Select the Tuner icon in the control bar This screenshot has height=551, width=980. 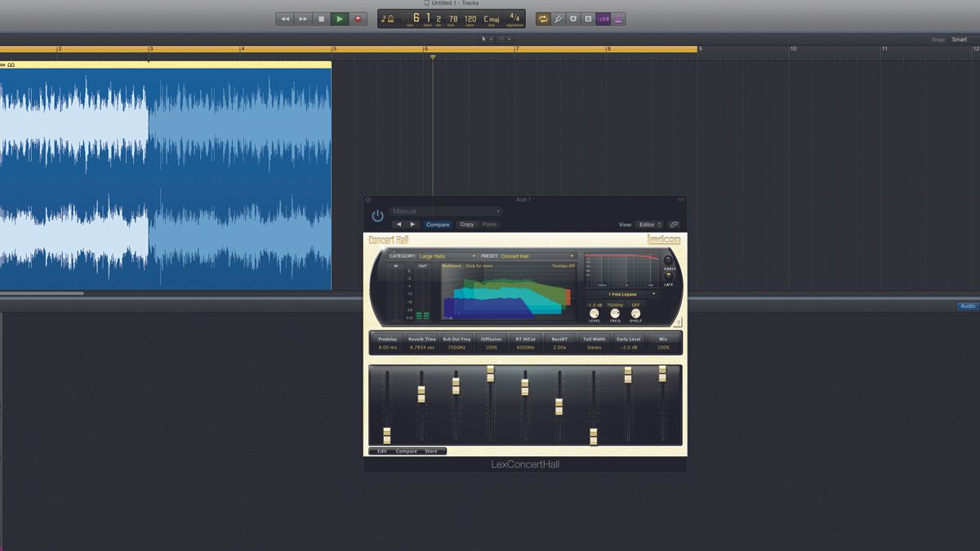559,19
